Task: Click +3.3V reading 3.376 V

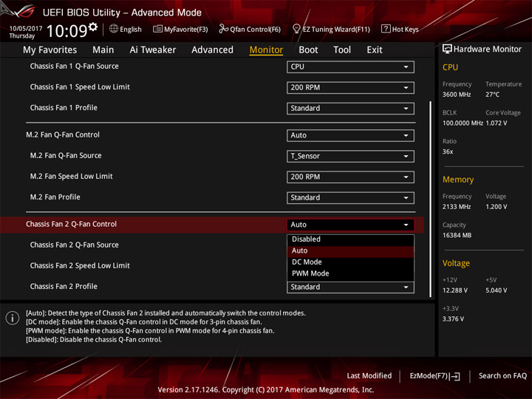Action: (x=453, y=319)
